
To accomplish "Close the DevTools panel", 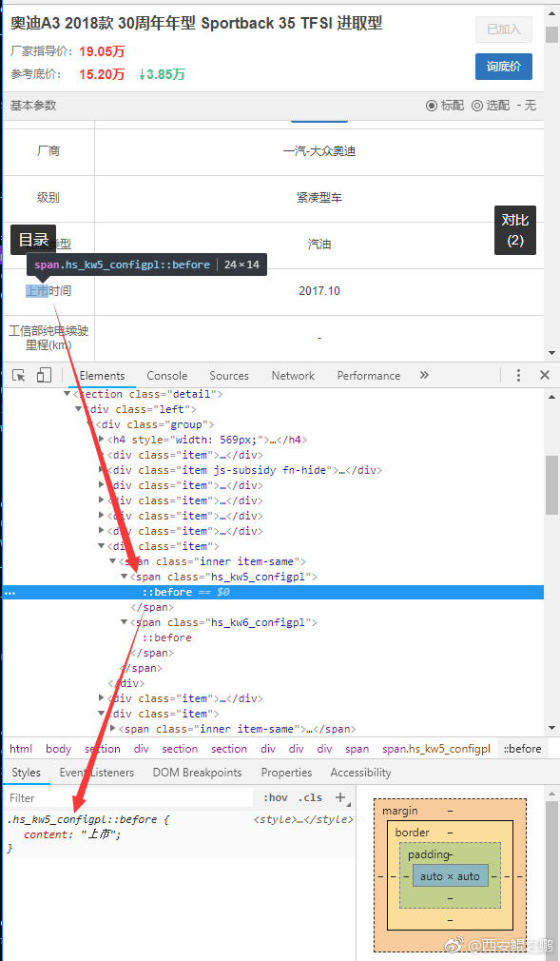I will pyautogui.click(x=545, y=375).
